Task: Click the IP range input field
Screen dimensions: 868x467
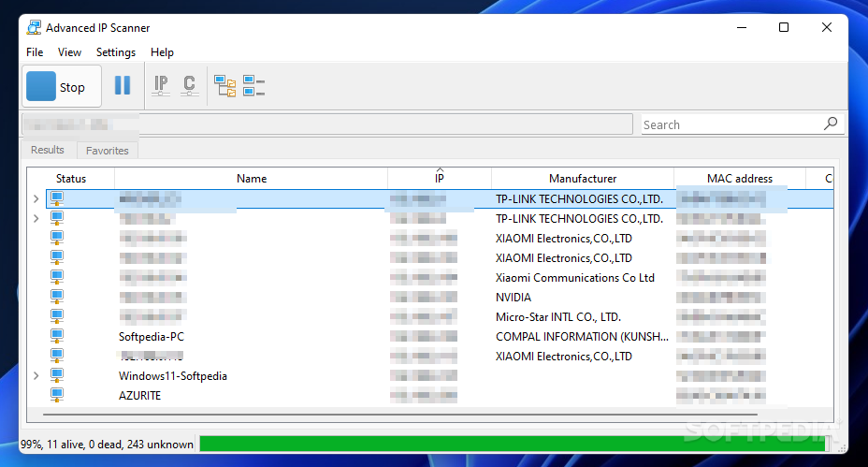Action: (327, 124)
